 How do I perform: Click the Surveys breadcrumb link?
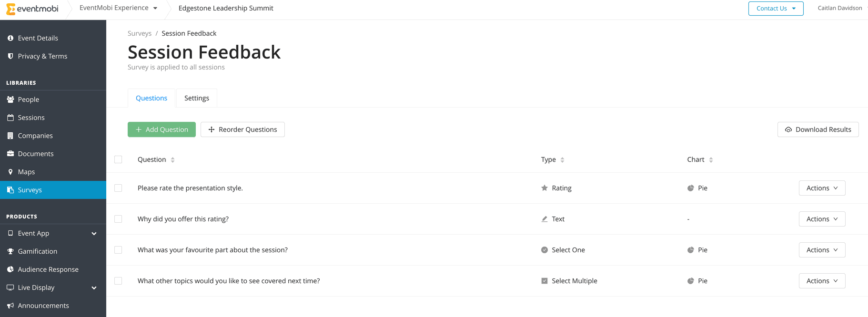click(140, 33)
